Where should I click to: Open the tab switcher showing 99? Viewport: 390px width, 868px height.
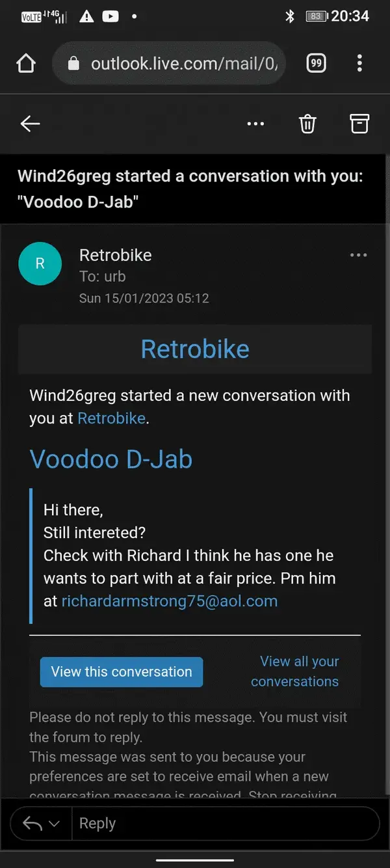(x=316, y=63)
